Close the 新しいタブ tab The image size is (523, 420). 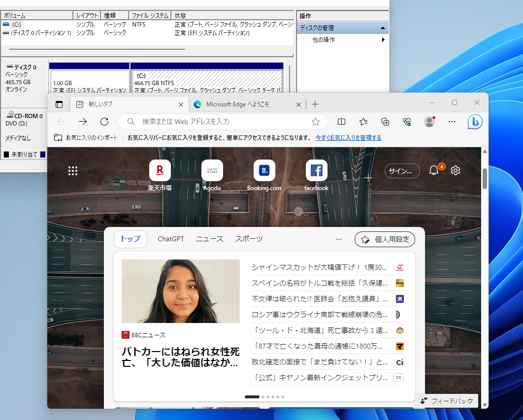tap(181, 104)
